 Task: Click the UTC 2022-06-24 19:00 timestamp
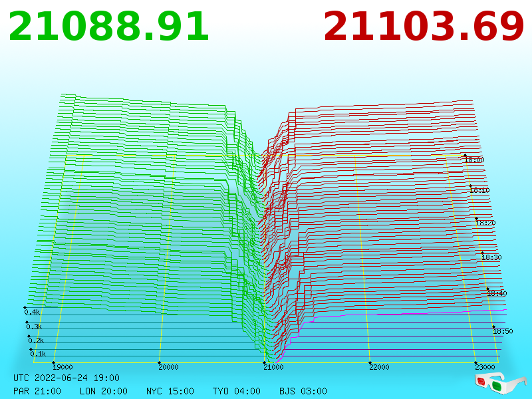click(x=66, y=378)
